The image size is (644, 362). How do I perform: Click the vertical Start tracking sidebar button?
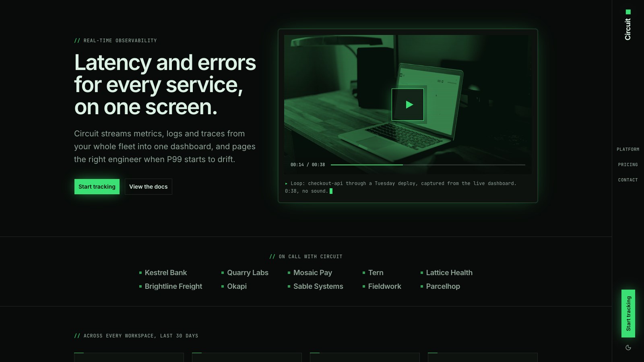click(628, 313)
